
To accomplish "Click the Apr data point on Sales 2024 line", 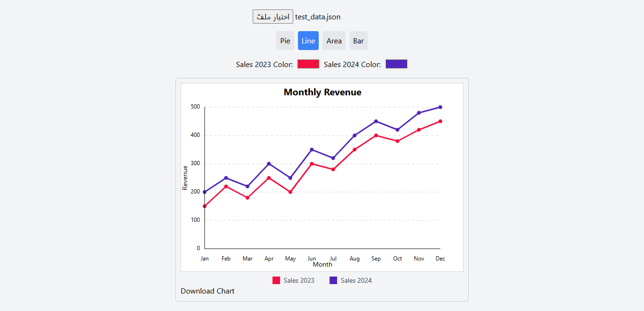I will pyautogui.click(x=269, y=164).
